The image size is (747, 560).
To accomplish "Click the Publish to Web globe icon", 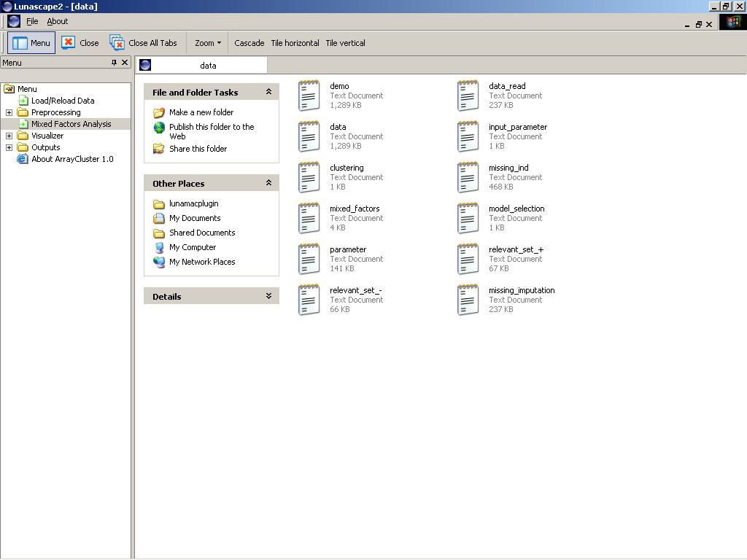I will (158, 127).
